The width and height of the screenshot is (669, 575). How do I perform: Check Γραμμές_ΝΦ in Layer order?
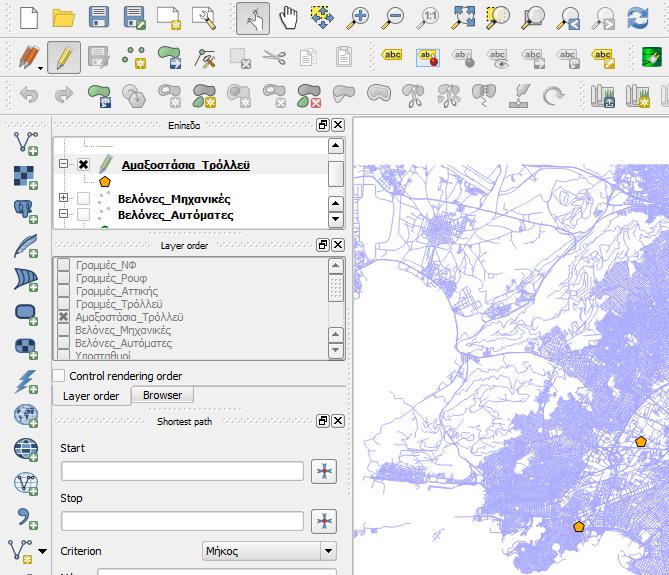tap(64, 265)
